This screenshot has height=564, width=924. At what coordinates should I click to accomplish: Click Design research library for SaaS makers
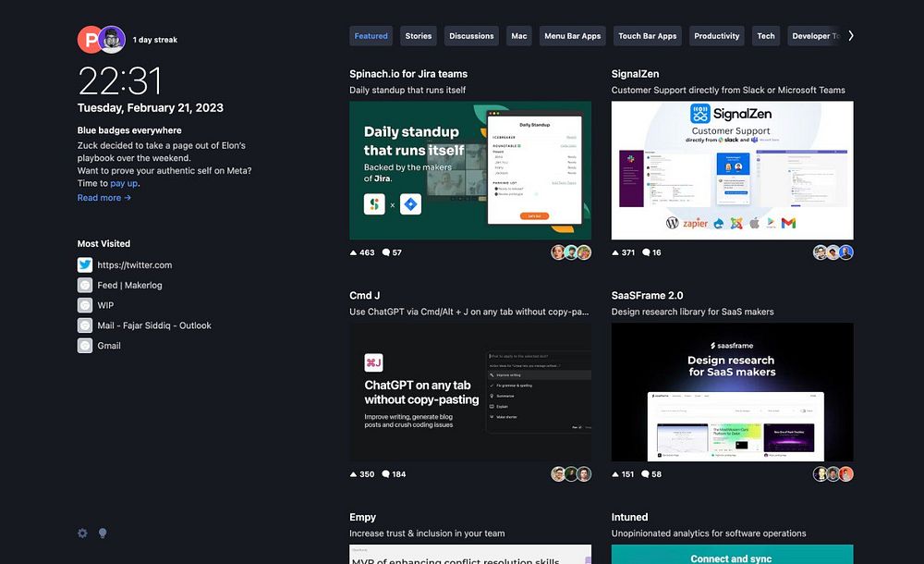coord(693,312)
